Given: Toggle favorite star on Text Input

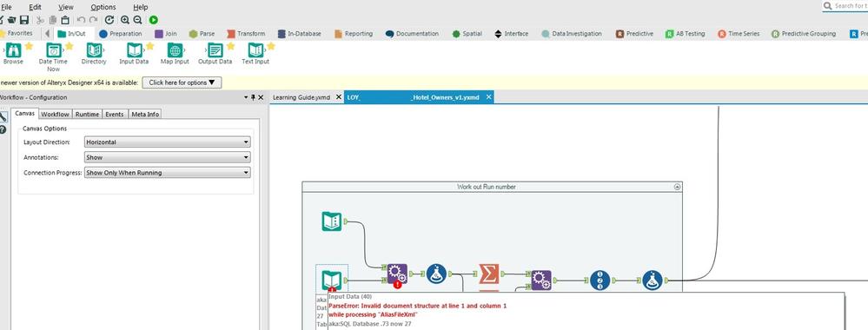Looking at the screenshot, I should [x=271, y=46].
